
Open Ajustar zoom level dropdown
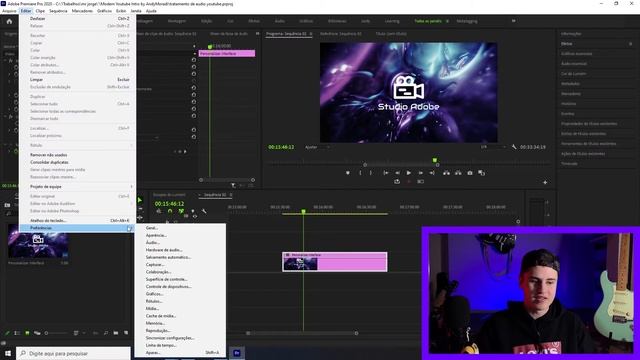click(317, 147)
